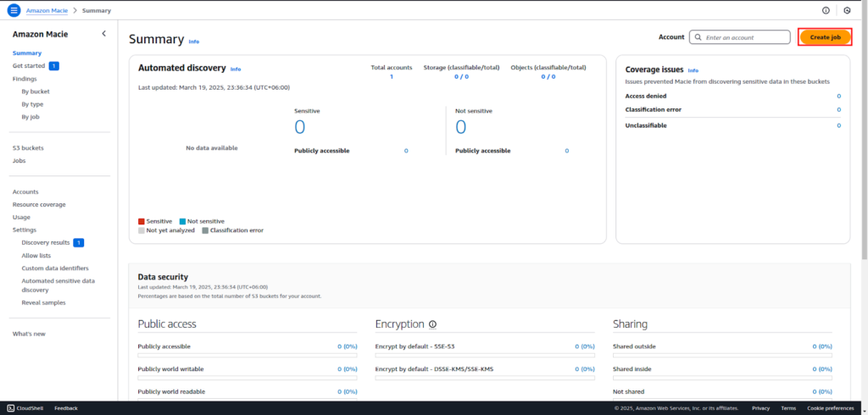Screen dimensions: 868x415
Task: Click DSSE-KMS/SSE-KMS 0 (0%) value
Action: pyautogui.click(x=585, y=369)
